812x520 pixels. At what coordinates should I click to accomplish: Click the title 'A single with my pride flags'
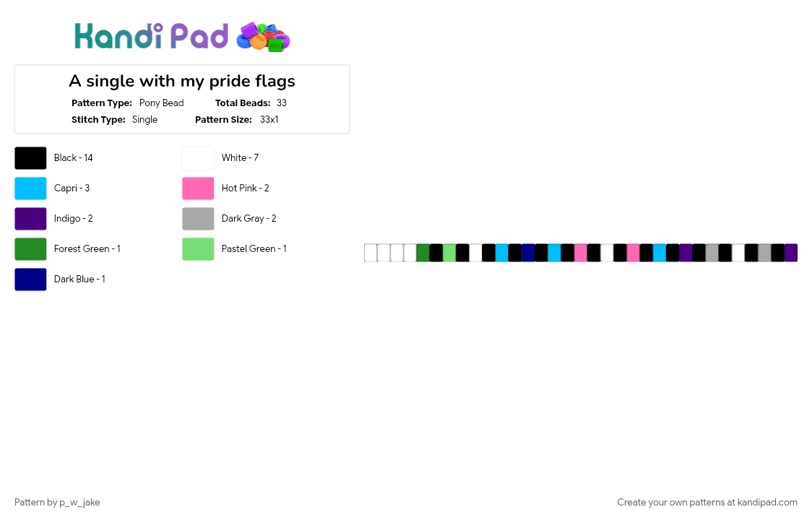click(182, 82)
